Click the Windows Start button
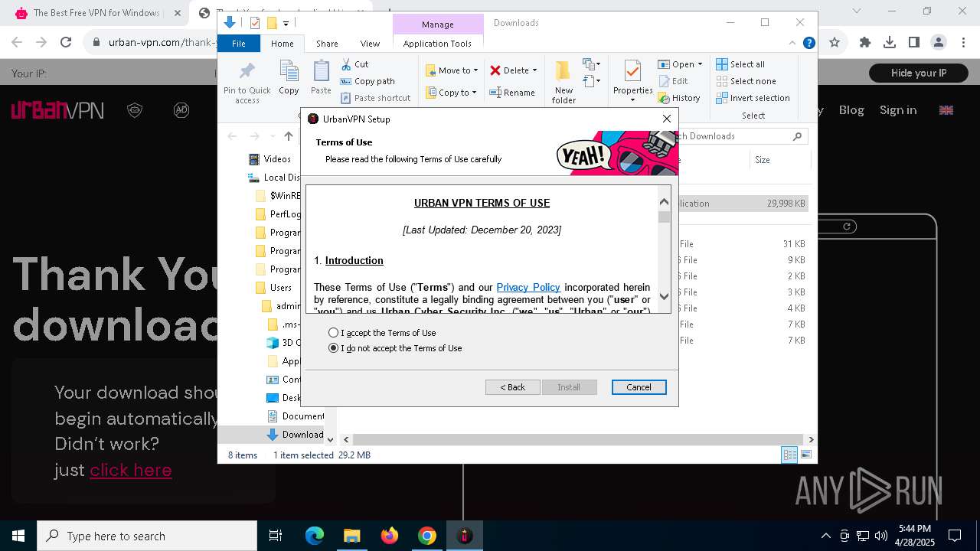 click(x=18, y=536)
